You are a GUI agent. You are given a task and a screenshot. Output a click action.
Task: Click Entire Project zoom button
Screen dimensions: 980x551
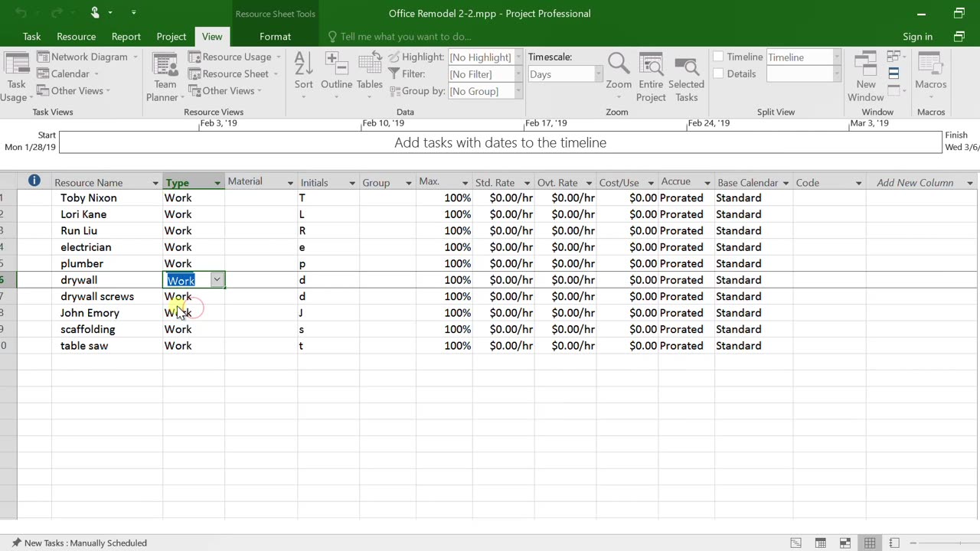click(651, 77)
